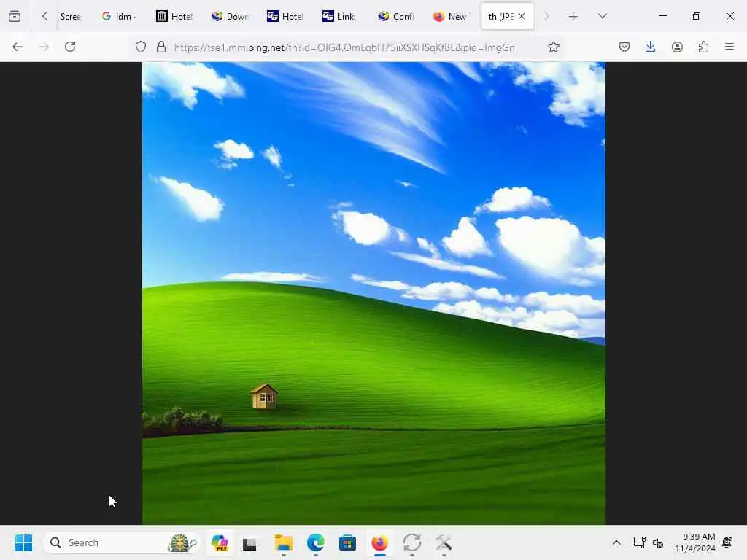Image resolution: width=747 pixels, height=560 pixels.
Task: Switch to the 'Down' tab
Action: 230,16
